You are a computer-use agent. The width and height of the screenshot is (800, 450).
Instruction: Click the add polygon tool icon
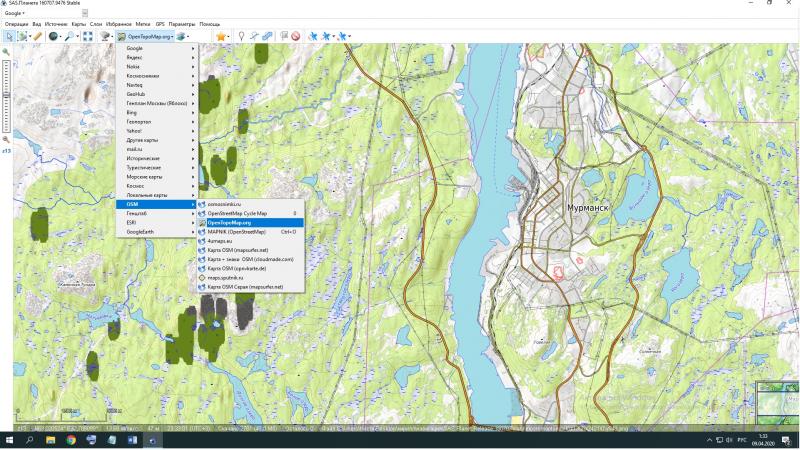pyautogui.click(x=267, y=36)
